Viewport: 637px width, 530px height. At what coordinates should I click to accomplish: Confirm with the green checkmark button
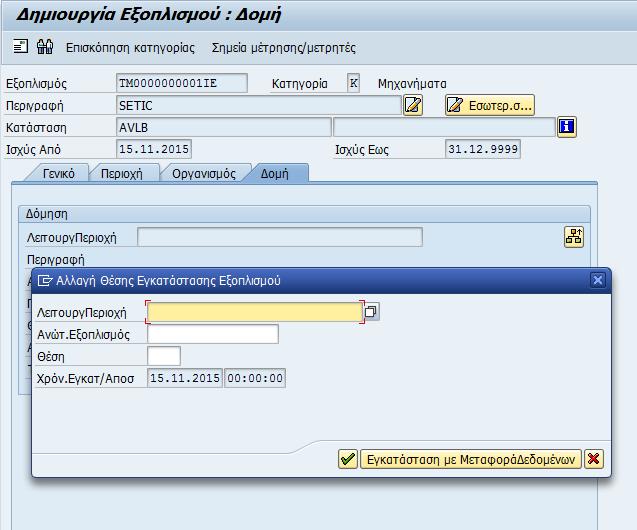[348, 459]
